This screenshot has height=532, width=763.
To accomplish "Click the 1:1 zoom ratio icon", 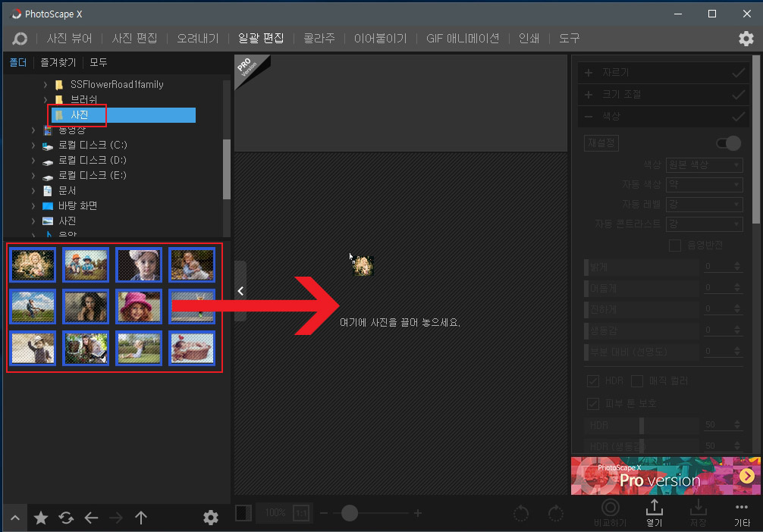I will [x=301, y=513].
